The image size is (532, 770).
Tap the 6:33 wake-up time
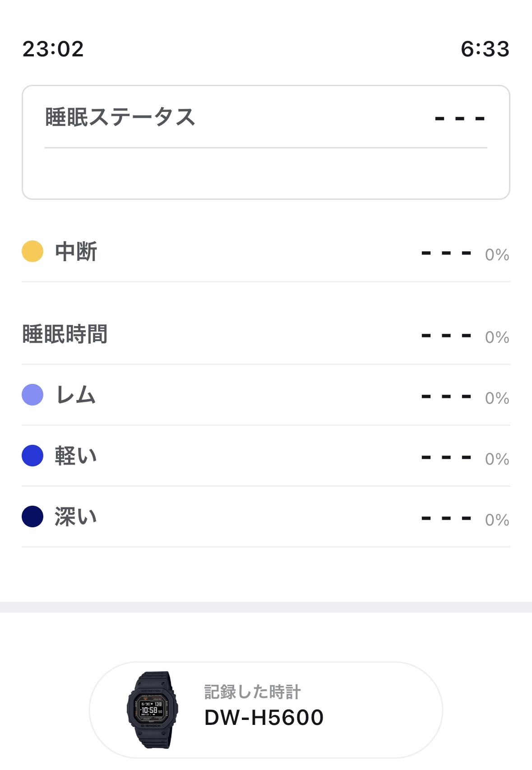tap(485, 49)
